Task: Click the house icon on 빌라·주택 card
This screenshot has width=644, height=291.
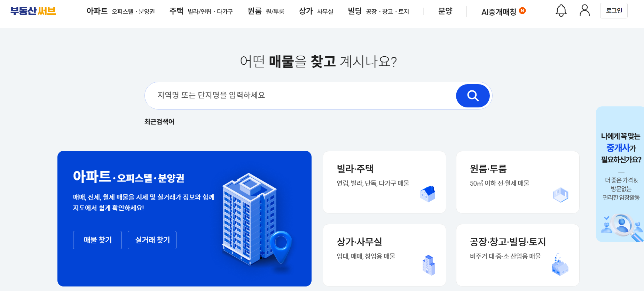Action: (x=427, y=194)
